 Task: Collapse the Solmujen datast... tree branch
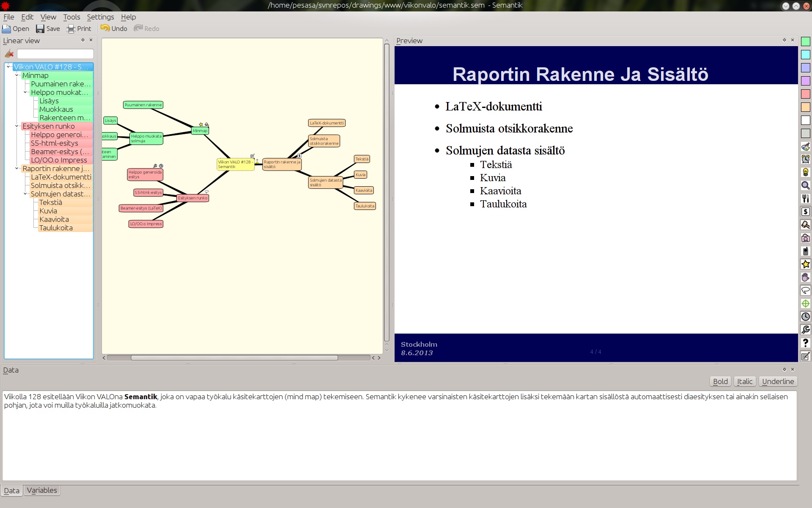point(25,193)
